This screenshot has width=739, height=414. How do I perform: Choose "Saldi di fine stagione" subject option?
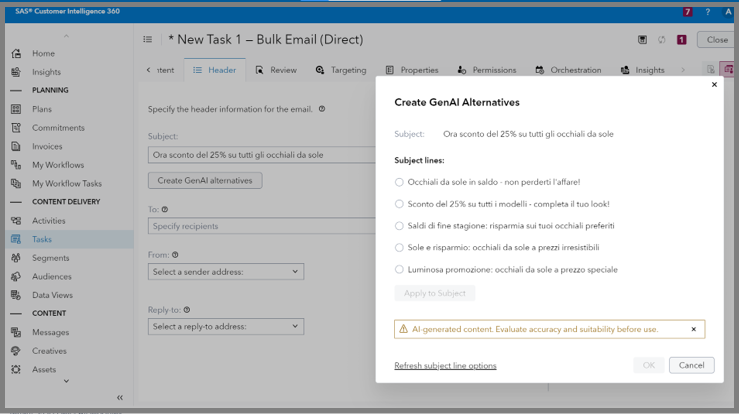[399, 226]
